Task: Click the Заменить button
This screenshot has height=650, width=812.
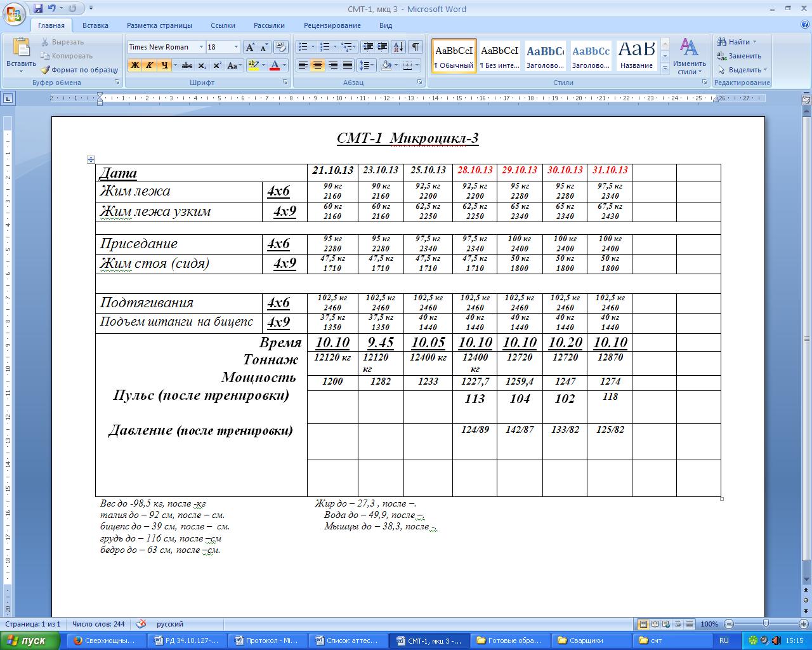Action: [739, 56]
